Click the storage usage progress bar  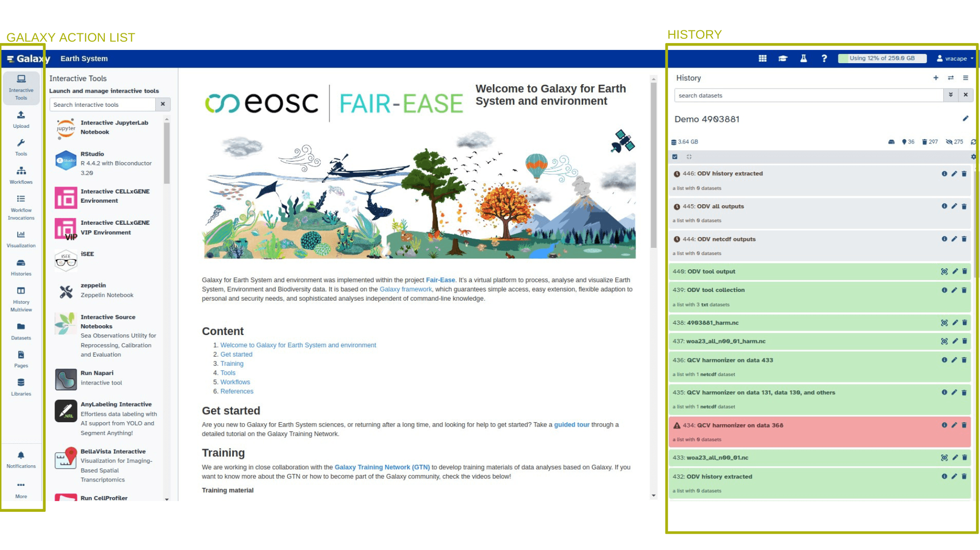pyautogui.click(x=882, y=58)
